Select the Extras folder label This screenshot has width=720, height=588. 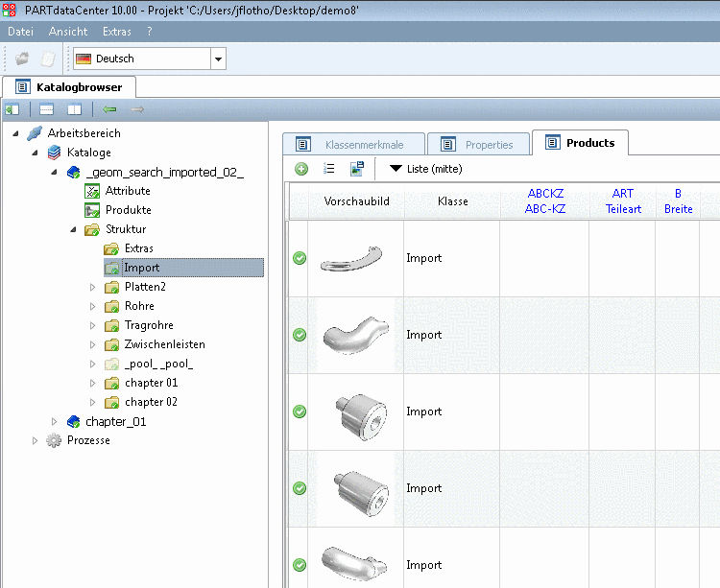(x=138, y=248)
